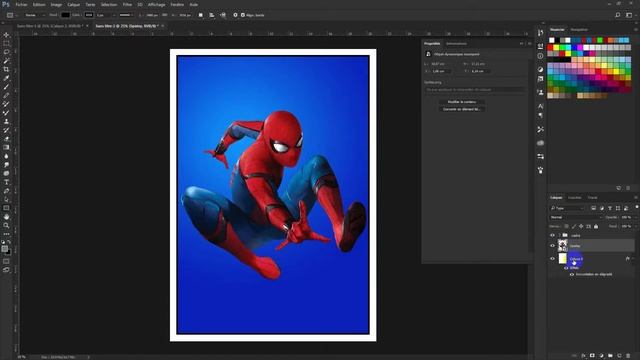Toggle width-height link in options bar
Viewport: 640px width, 360px height.
(x=164, y=15)
